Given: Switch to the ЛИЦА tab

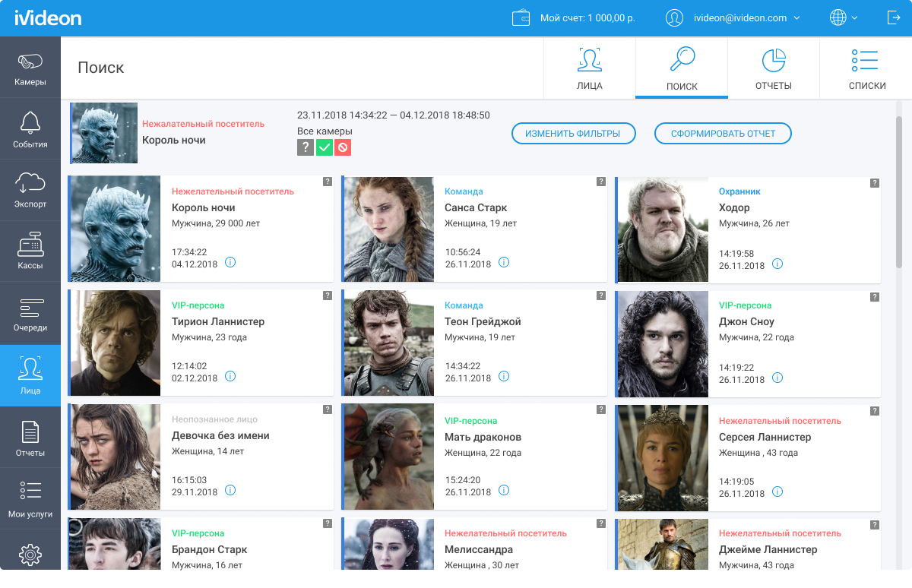Looking at the screenshot, I should point(590,68).
